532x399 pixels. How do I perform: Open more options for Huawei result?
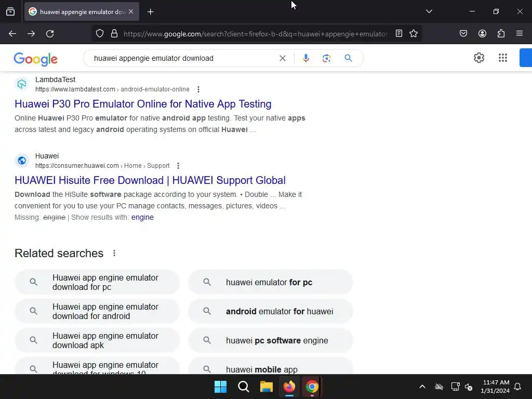(178, 166)
